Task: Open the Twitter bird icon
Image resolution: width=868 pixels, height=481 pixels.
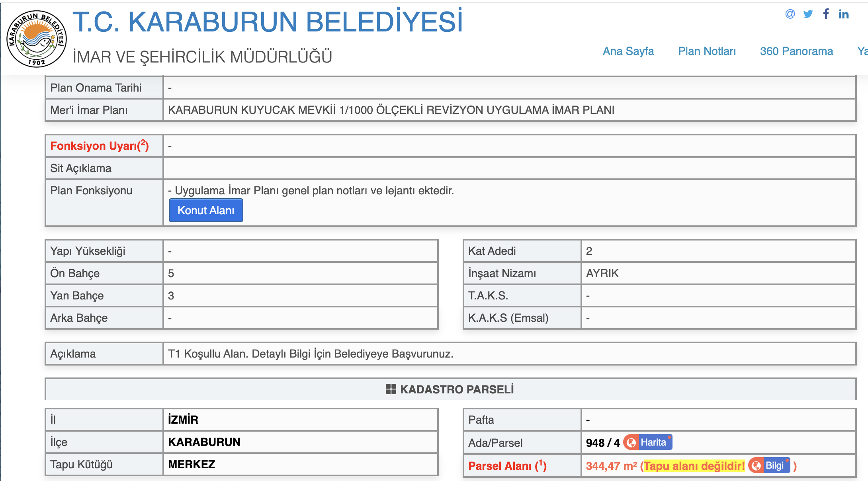Action: 808,14
